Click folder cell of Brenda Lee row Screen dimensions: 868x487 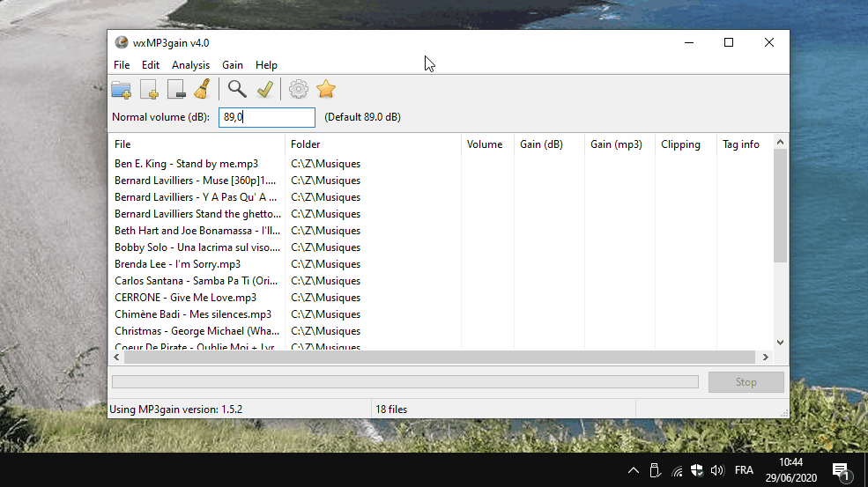click(325, 264)
